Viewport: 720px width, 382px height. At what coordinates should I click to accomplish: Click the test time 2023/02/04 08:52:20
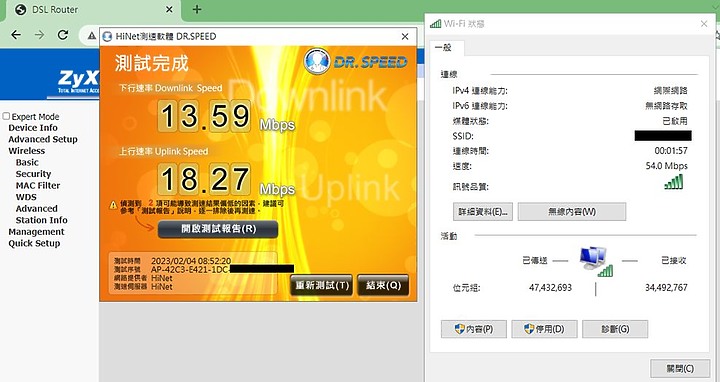tap(191, 261)
